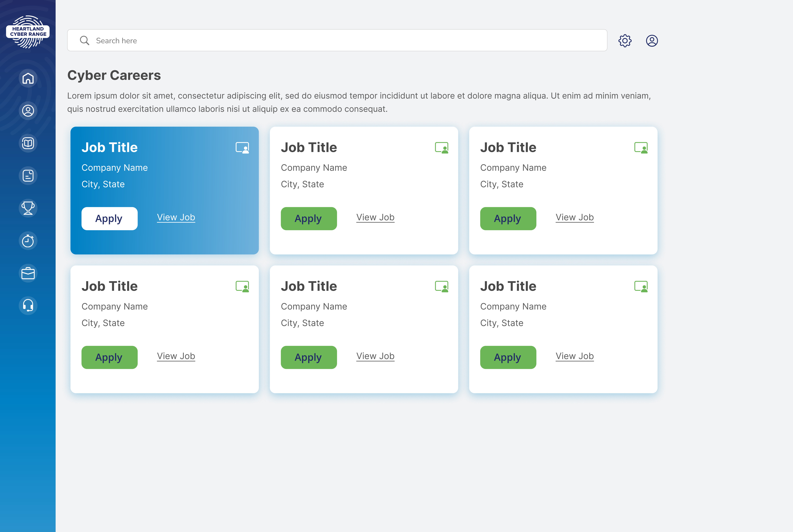Image resolution: width=793 pixels, height=532 pixels.
Task: Click City, State on the blue card
Action: (x=103, y=184)
